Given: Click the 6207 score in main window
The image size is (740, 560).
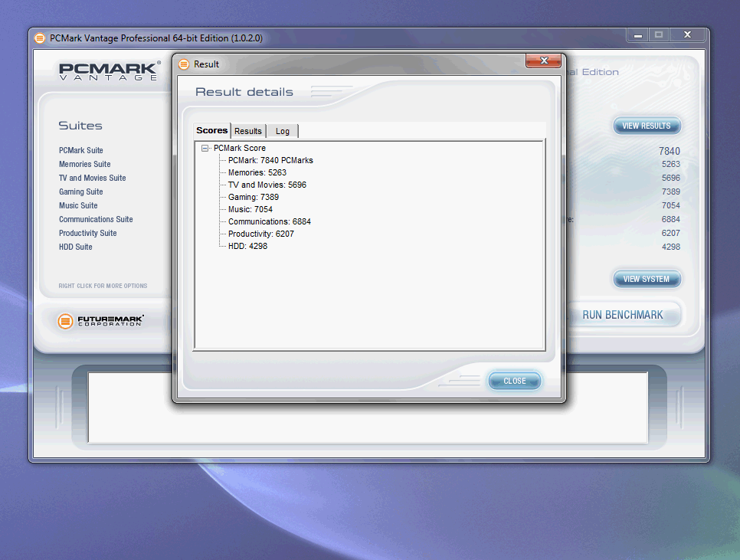Looking at the screenshot, I should tap(670, 233).
